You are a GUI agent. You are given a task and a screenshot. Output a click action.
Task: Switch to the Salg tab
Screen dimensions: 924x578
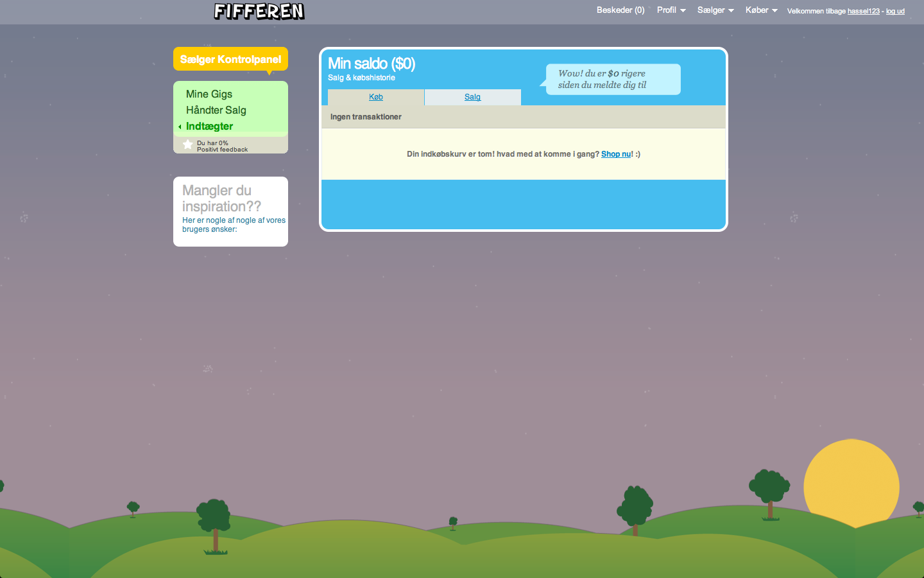tap(472, 97)
